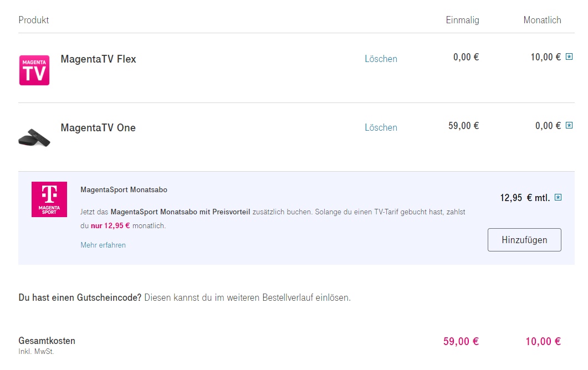This screenshot has height=370, width=588.
Task: Open the Mehr erfahren link
Action: 103,245
